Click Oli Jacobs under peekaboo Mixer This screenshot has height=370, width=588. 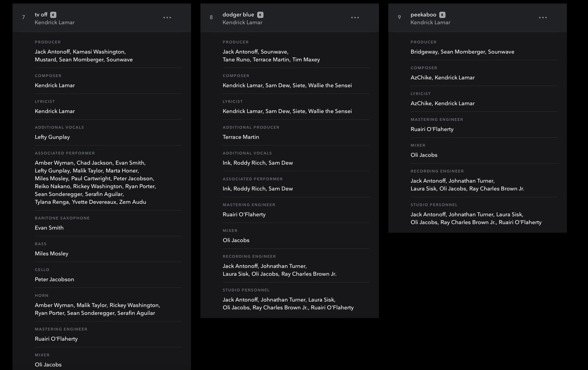424,156
